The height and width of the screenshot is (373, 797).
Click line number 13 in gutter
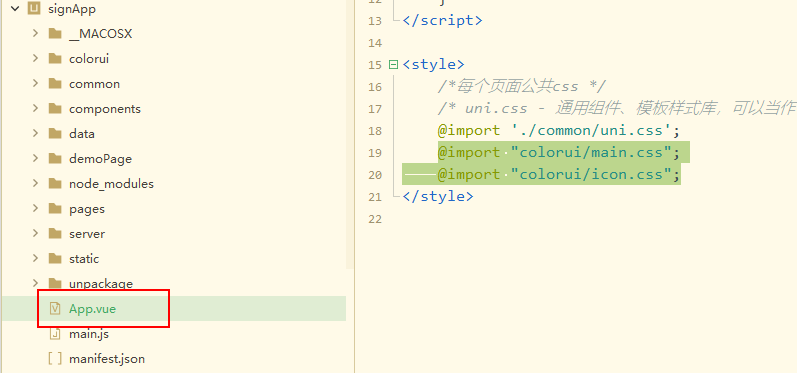pos(375,21)
